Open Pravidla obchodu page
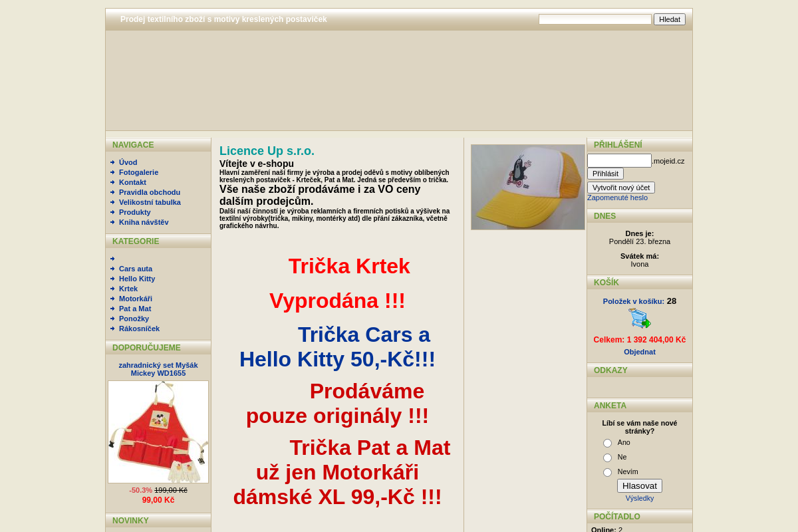 (x=150, y=192)
